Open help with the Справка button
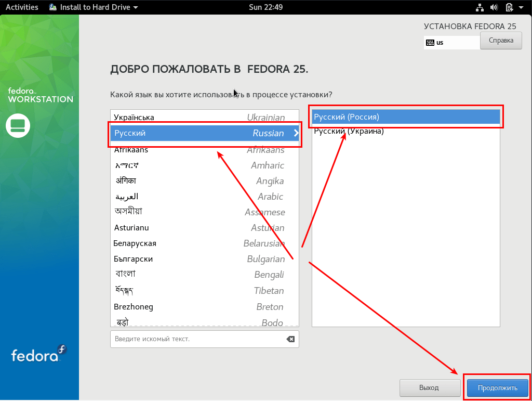 click(501, 41)
